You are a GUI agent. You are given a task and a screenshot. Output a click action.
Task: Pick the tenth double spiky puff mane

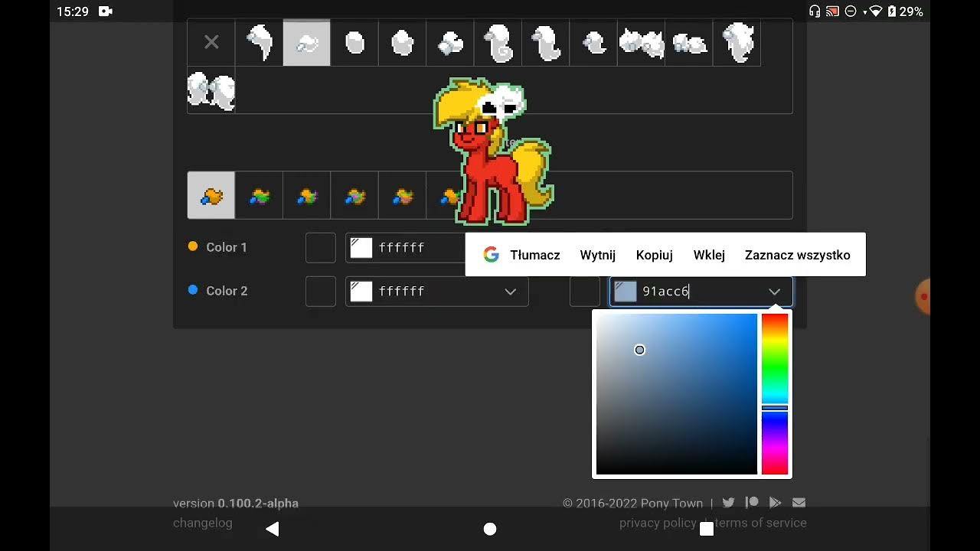point(642,42)
